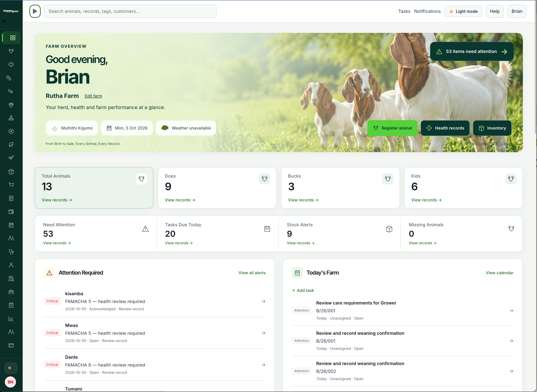Click Add task in Today's Farm
The width and height of the screenshot is (537, 392).
click(x=303, y=290)
